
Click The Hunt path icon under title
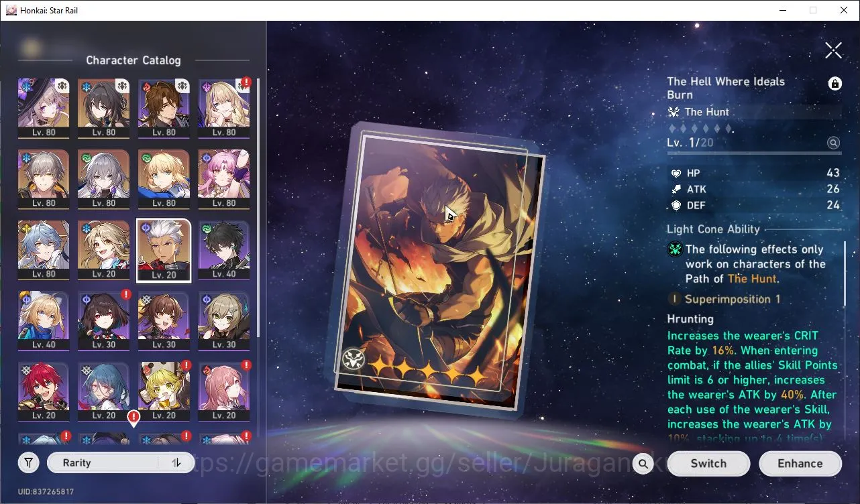pos(674,112)
